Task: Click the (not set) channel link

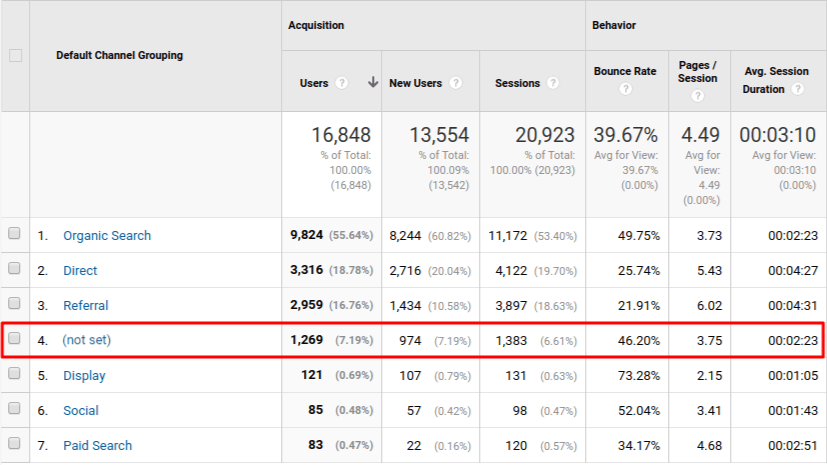Action: [87, 340]
